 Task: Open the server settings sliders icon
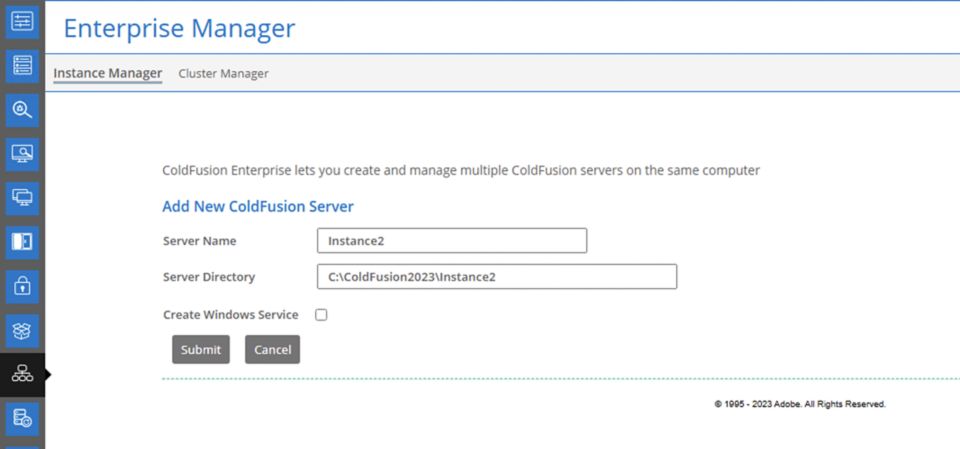pyautogui.click(x=22, y=21)
